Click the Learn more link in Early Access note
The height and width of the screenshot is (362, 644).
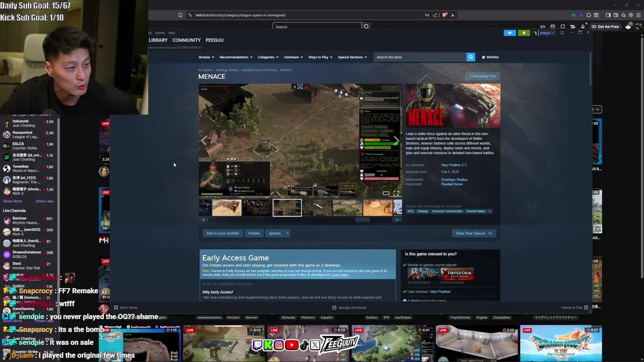coord(340,275)
